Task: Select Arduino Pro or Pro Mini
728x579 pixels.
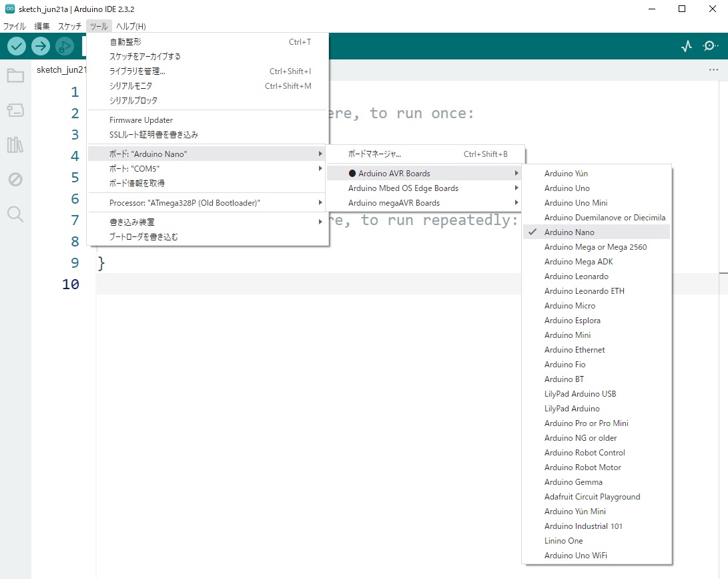Action: click(x=597, y=423)
